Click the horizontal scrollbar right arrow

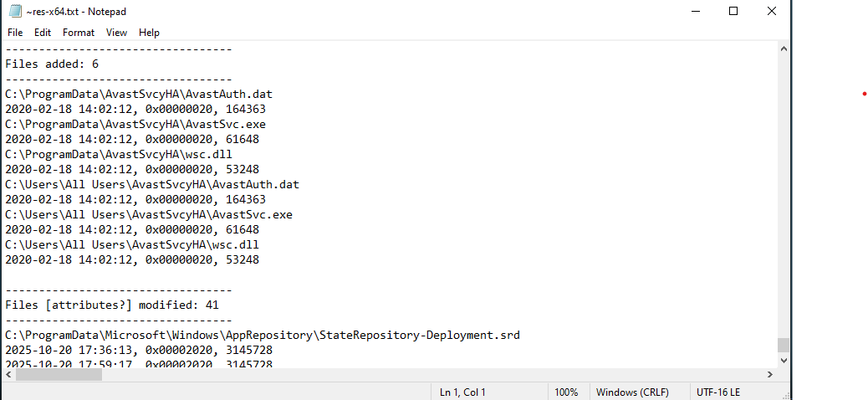coord(770,375)
